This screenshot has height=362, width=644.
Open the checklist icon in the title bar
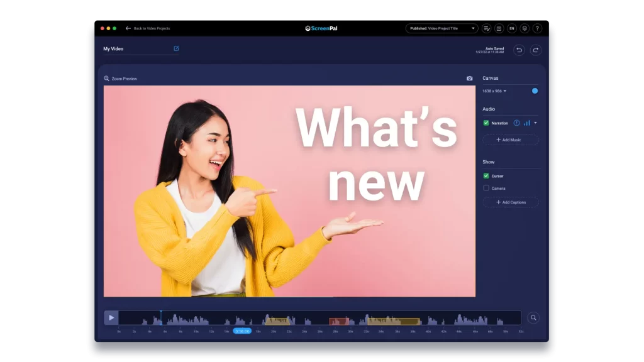[x=486, y=28]
